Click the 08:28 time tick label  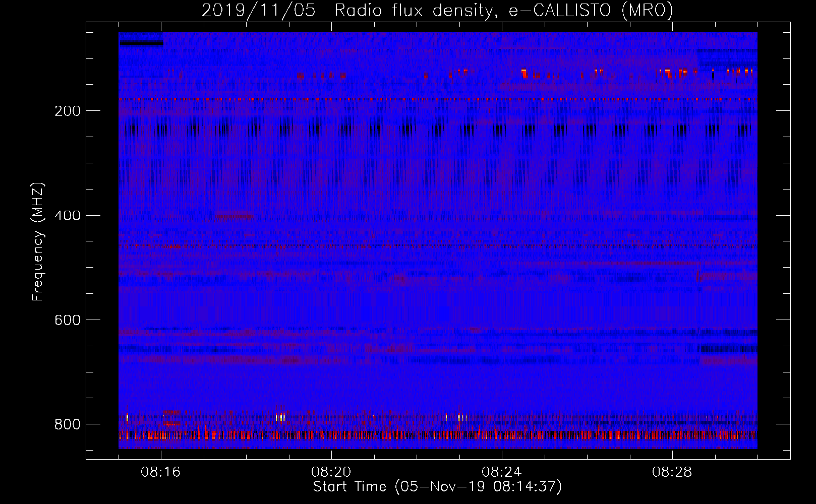(x=672, y=472)
